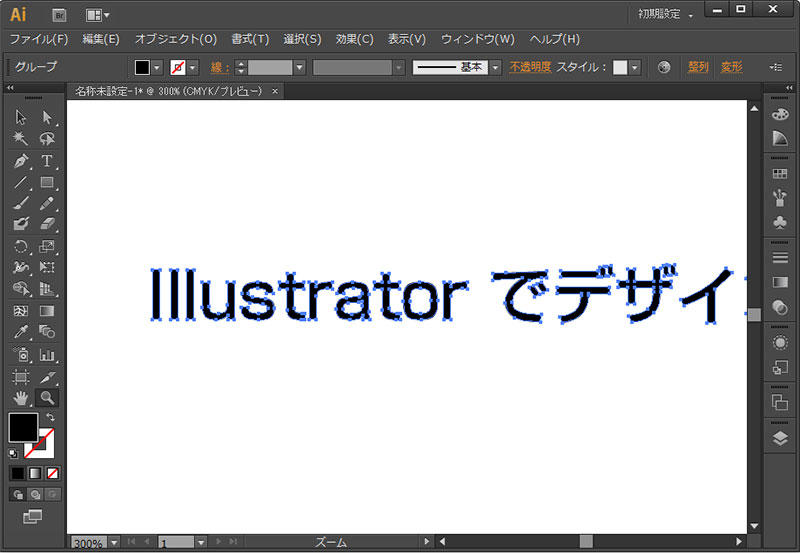
Task: Open the Recolor Artwork button
Action: pyautogui.click(x=664, y=67)
